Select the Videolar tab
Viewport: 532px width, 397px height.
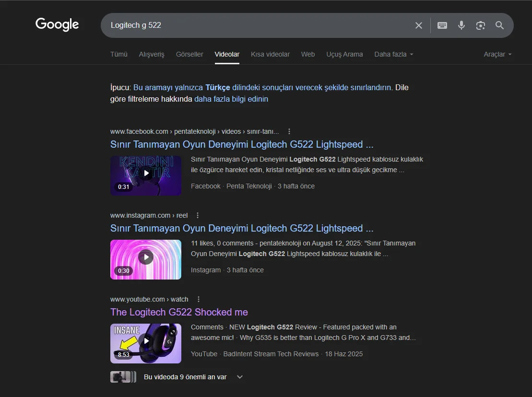[227, 54]
